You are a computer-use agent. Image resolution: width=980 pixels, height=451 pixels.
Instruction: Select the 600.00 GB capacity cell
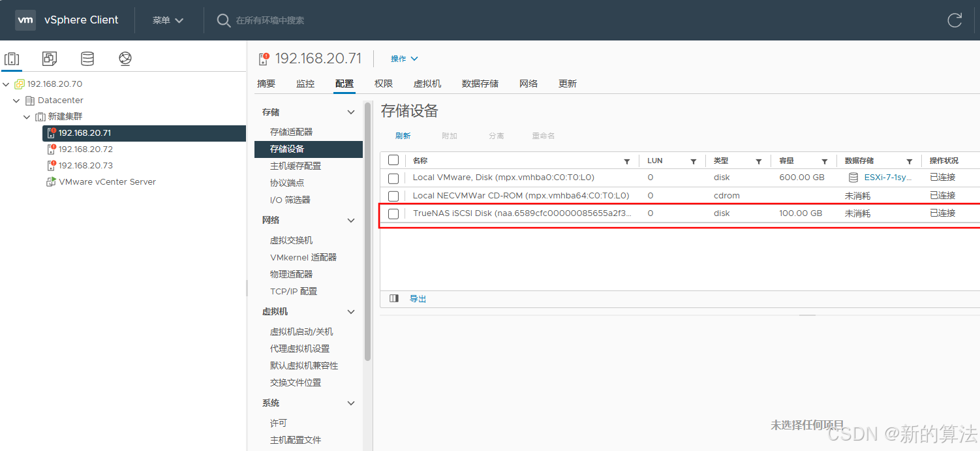click(801, 178)
